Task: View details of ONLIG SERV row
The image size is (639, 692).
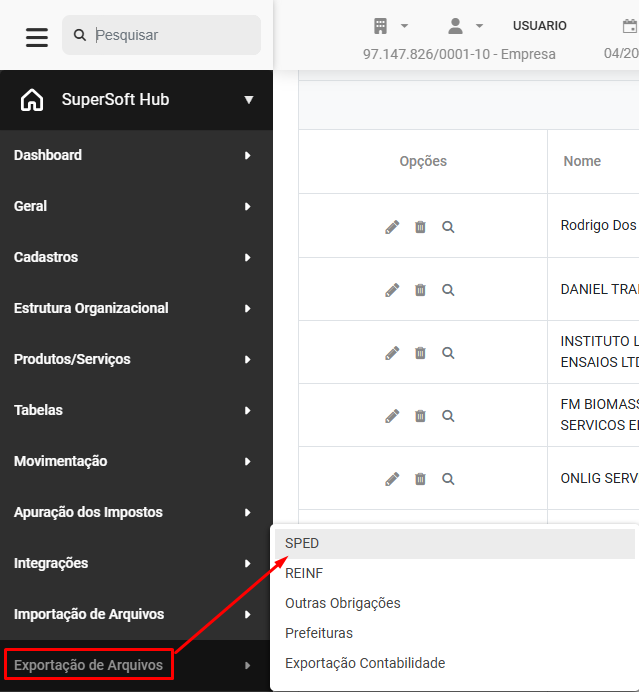Action: pyautogui.click(x=448, y=479)
